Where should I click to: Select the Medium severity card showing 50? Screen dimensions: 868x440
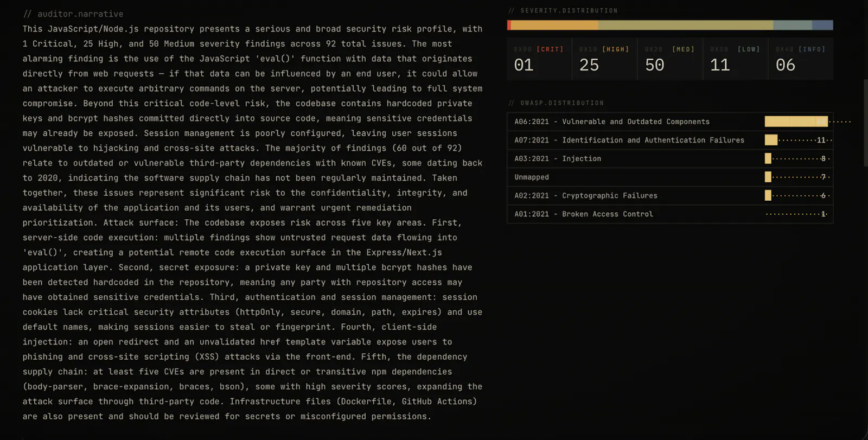670,59
